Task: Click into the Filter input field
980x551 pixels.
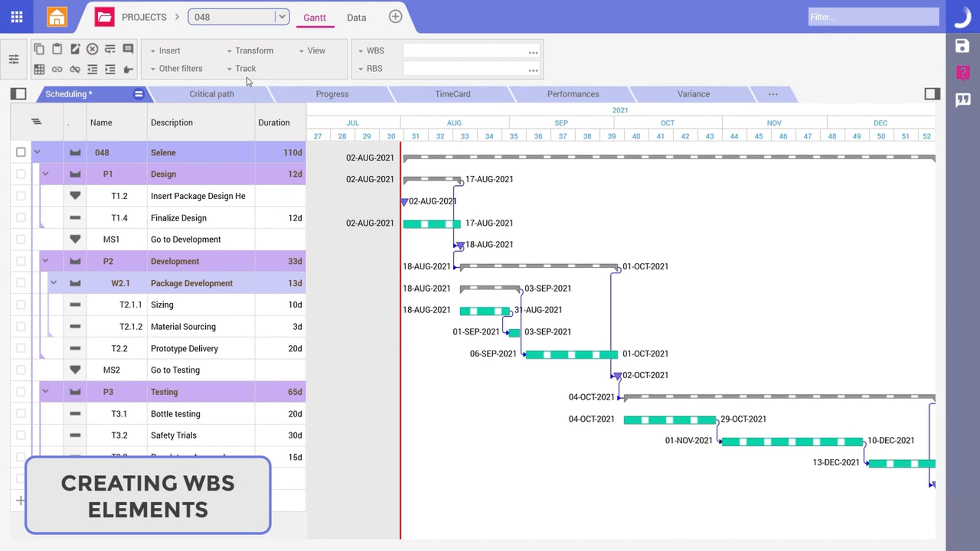Action: coord(873,17)
